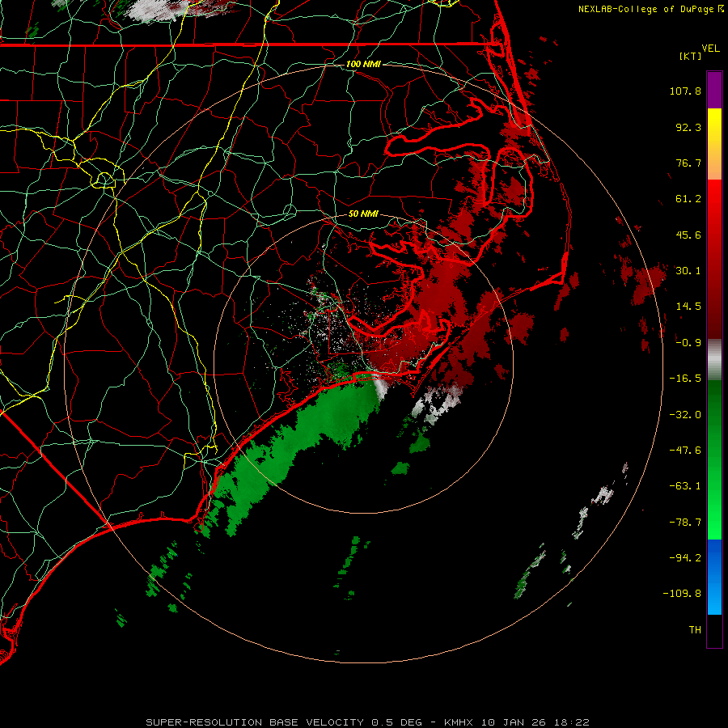The image size is (728, 728).
Task: Click the -32.0 scale label
Action: pyautogui.click(x=685, y=415)
